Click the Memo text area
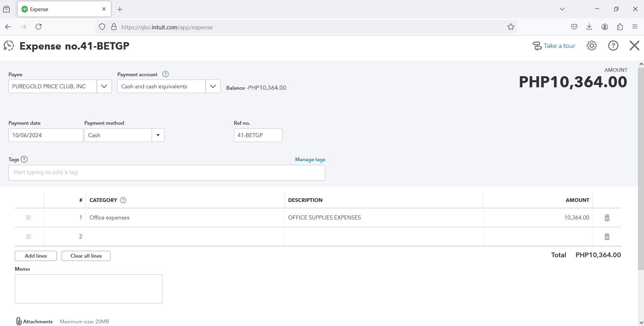 (x=89, y=289)
